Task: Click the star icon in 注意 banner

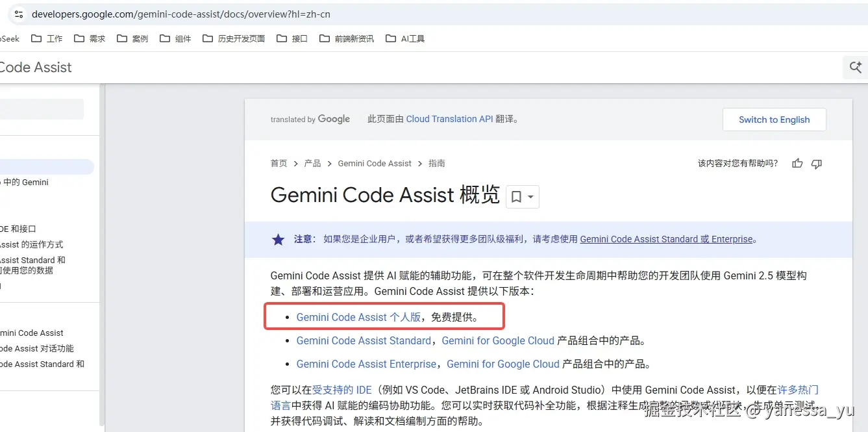Action: [278, 239]
